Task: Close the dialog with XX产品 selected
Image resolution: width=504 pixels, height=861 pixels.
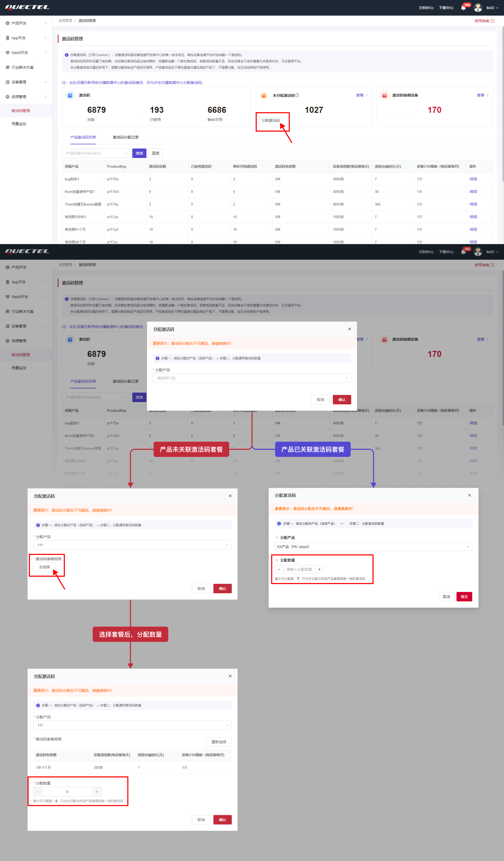Action: (x=469, y=495)
